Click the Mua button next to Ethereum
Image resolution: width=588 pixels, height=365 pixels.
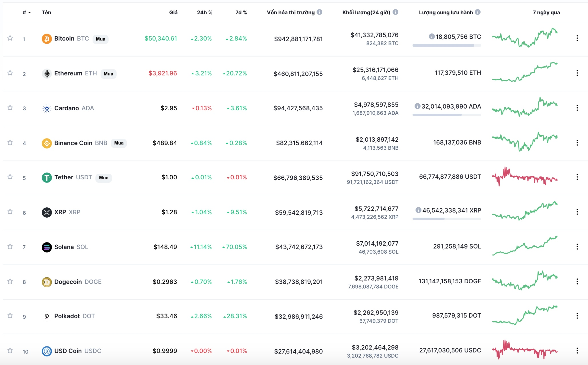[x=109, y=74]
